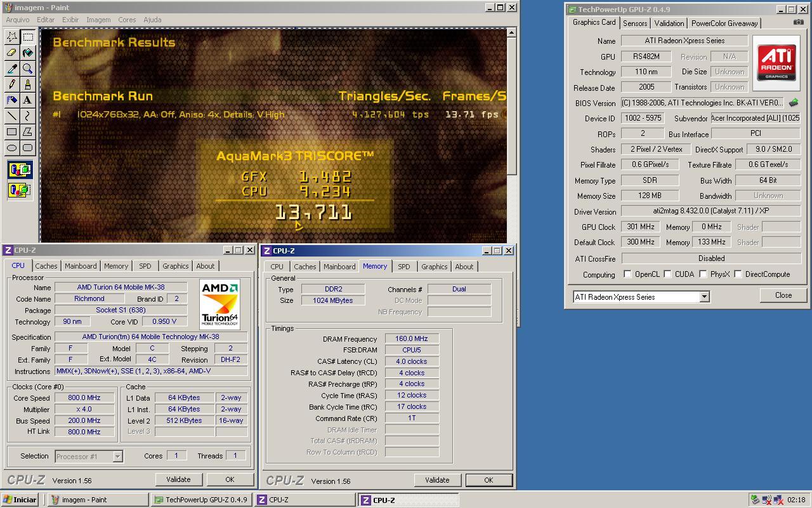Open SPD tab in right CPU-Z window
This screenshot has width=812, height=508.
tap(404, 267)
